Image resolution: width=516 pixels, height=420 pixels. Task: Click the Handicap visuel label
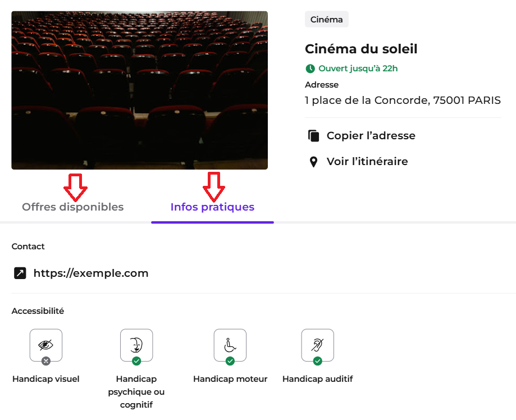45,379
